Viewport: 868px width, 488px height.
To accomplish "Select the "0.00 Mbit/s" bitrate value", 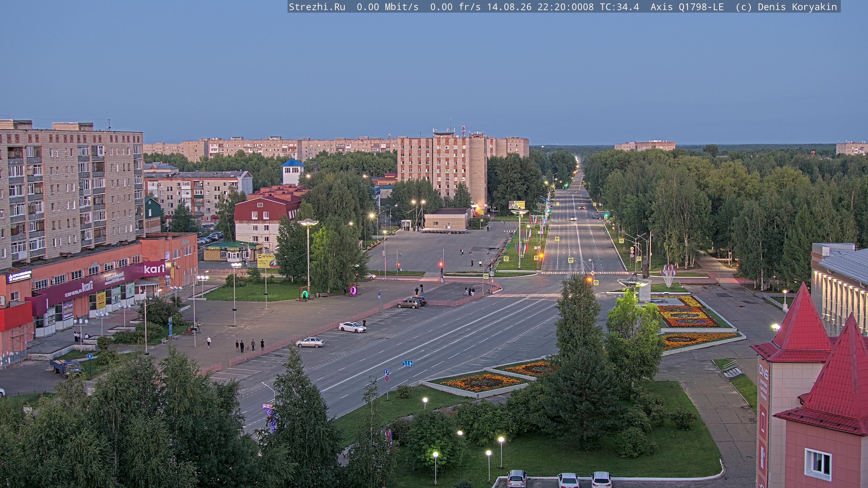I will click(x=387, y=7).
